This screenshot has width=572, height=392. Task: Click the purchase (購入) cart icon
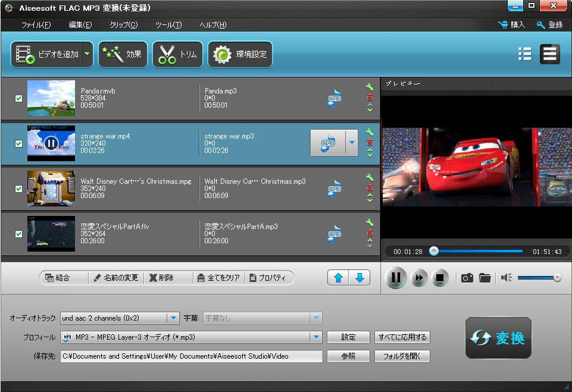coord(503,24)
